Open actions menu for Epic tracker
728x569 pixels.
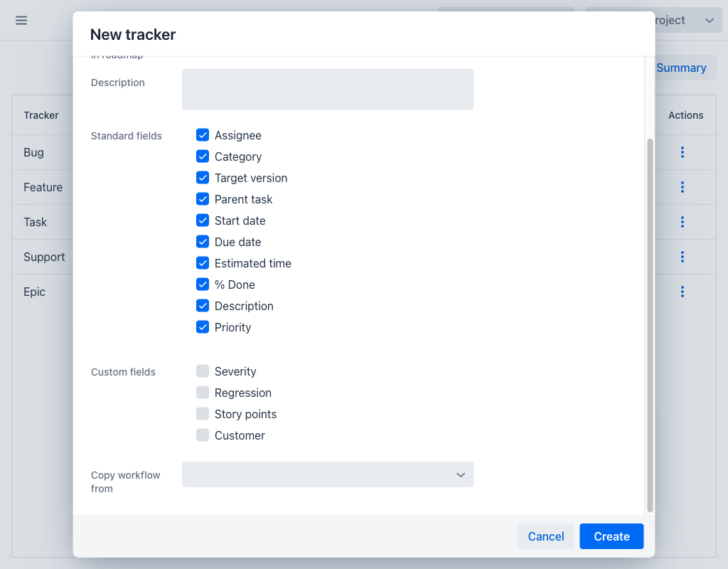(x=682, y=292)
